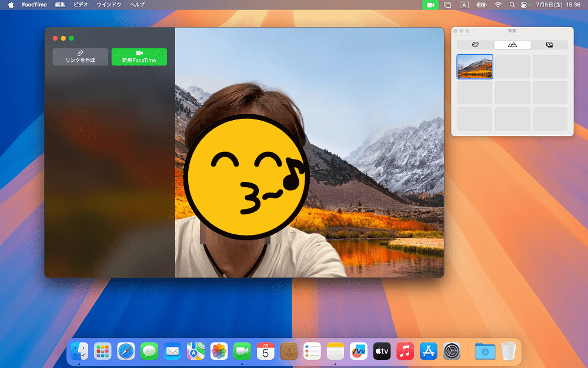
Task: Click the リンクを作成 button
Action: [80, 57]
